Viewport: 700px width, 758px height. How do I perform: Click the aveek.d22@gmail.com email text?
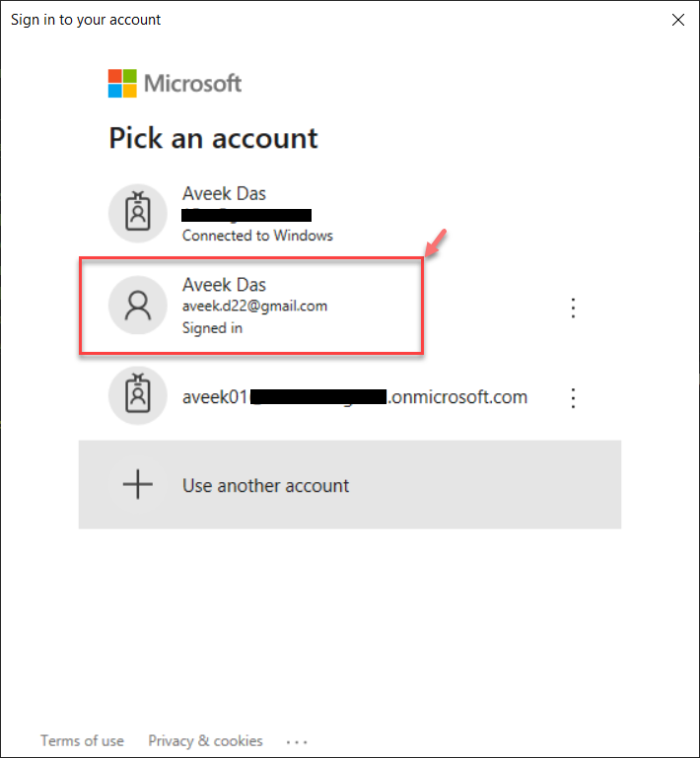[x=254, y=306]
